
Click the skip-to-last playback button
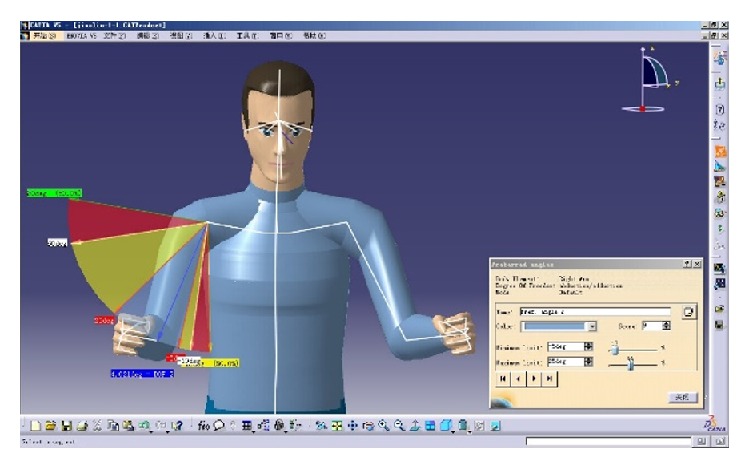coord(549,379)
